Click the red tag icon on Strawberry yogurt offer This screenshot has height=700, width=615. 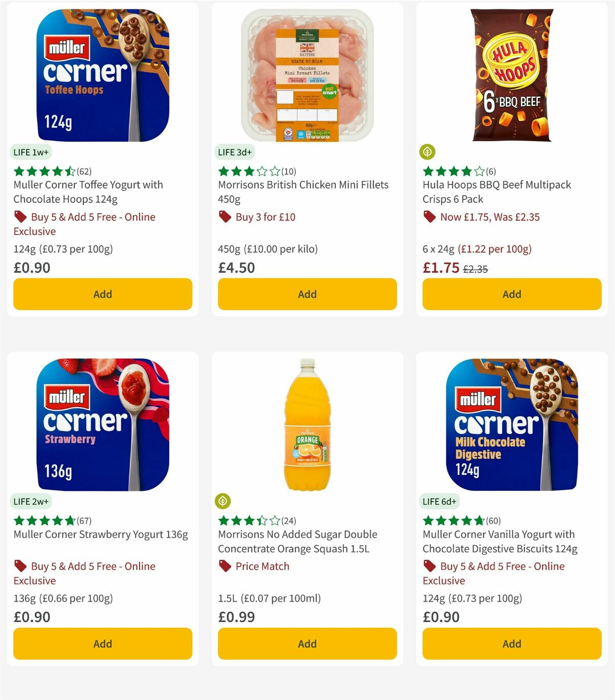point(20,566)
